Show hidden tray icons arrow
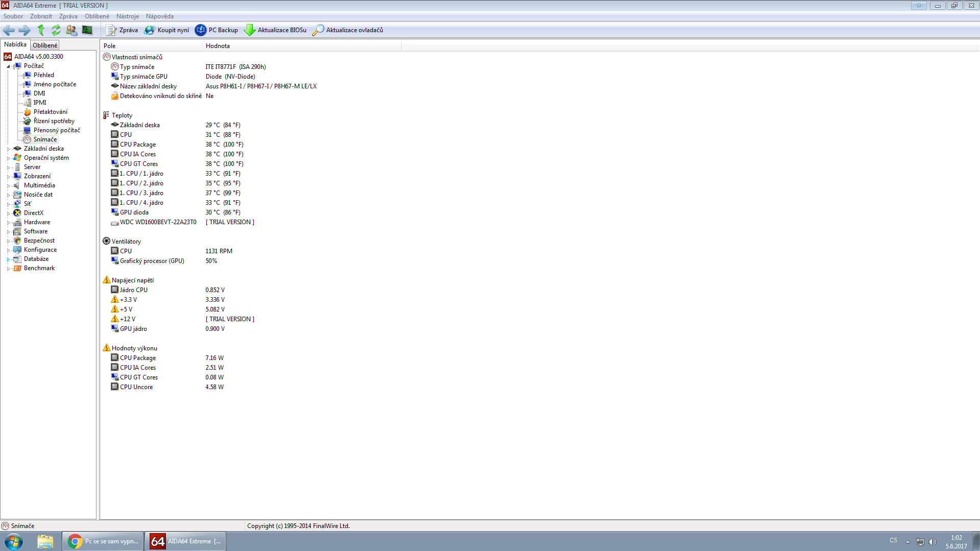The width and height of the screenshot is (980, 551). (907, 542)
